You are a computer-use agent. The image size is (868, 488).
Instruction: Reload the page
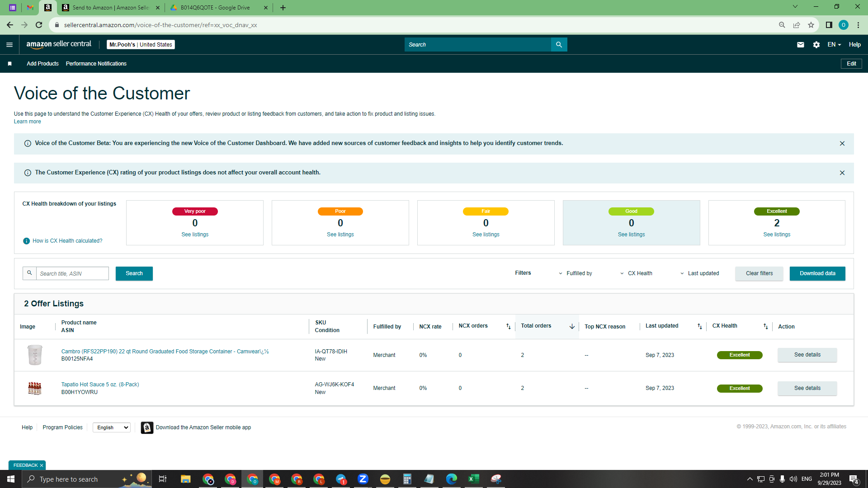tap(39, 25)
